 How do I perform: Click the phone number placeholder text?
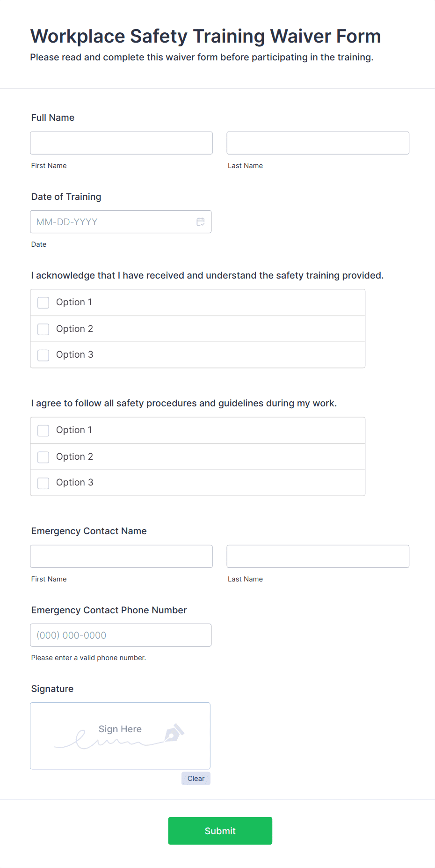click(71, 635)
